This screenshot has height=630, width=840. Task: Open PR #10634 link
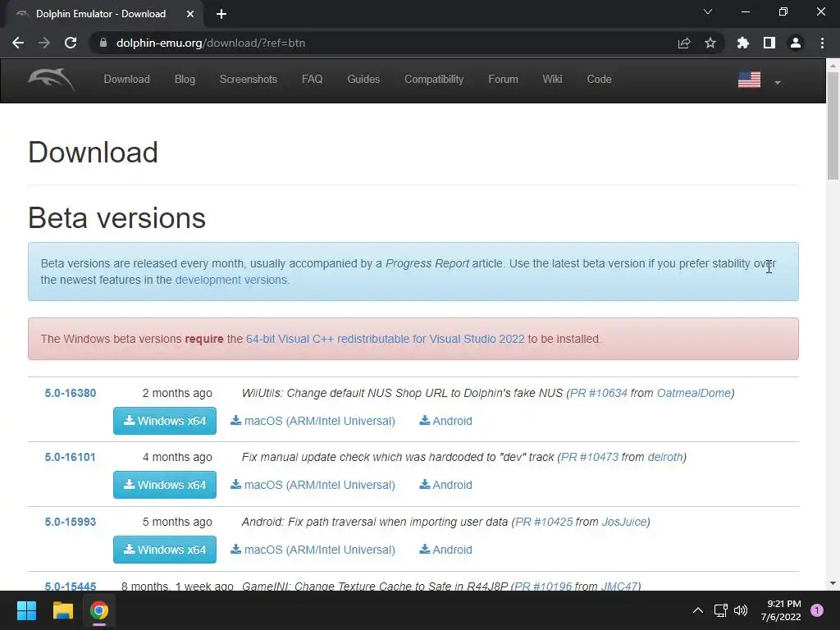click(598, 393)
